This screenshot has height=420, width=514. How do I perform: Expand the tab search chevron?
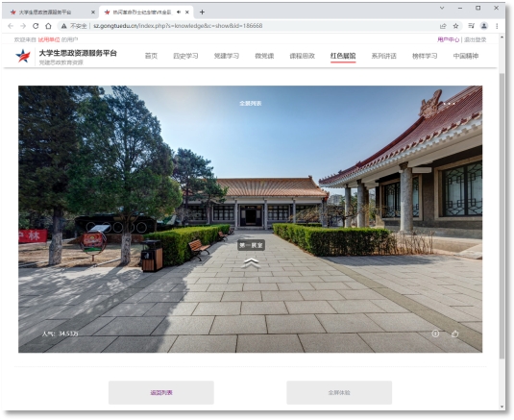[442, 8]
